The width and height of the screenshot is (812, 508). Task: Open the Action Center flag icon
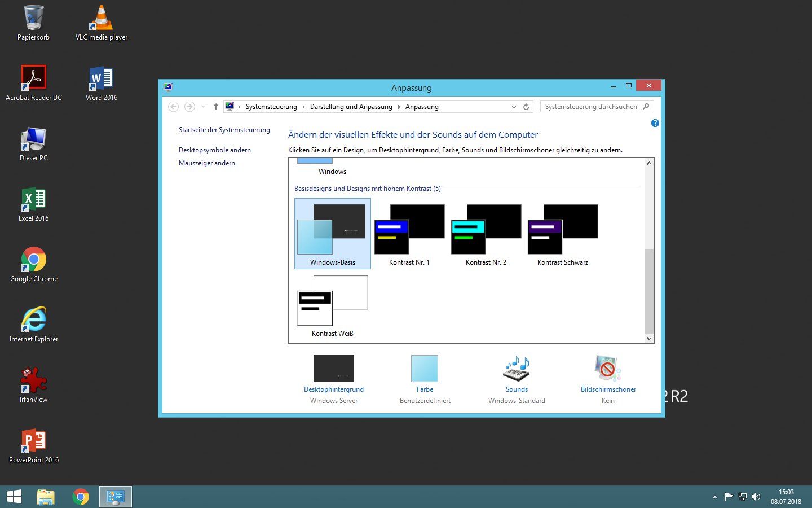[729, 497]
